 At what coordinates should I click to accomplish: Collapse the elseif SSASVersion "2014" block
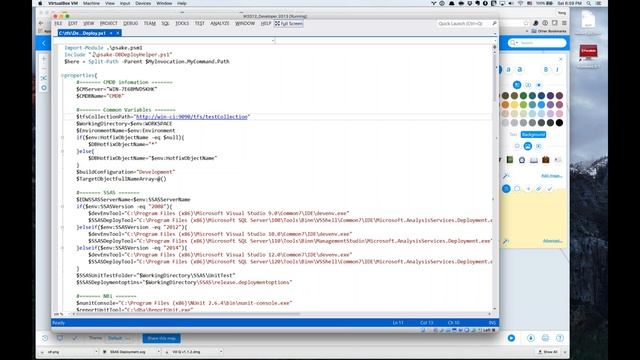[x=62, y=248]
